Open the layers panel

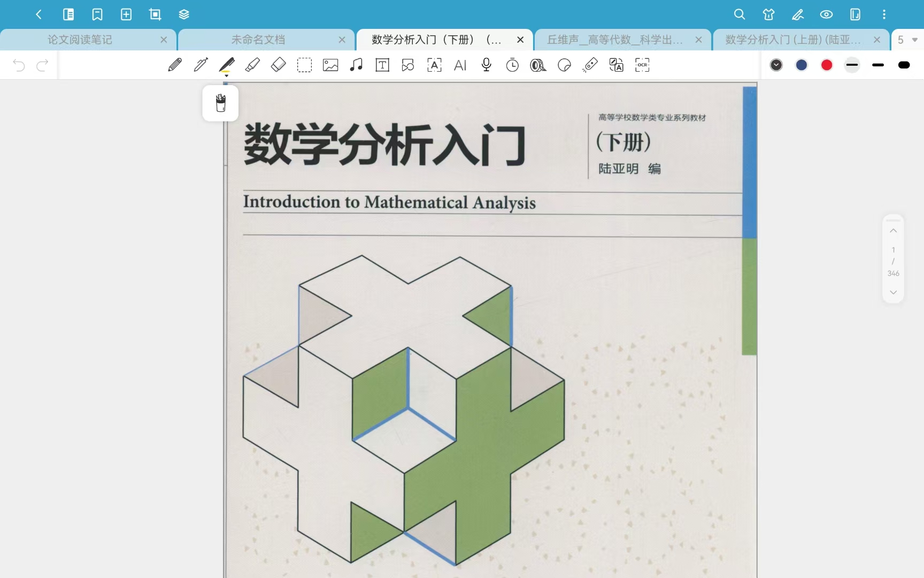click(184, 14)
